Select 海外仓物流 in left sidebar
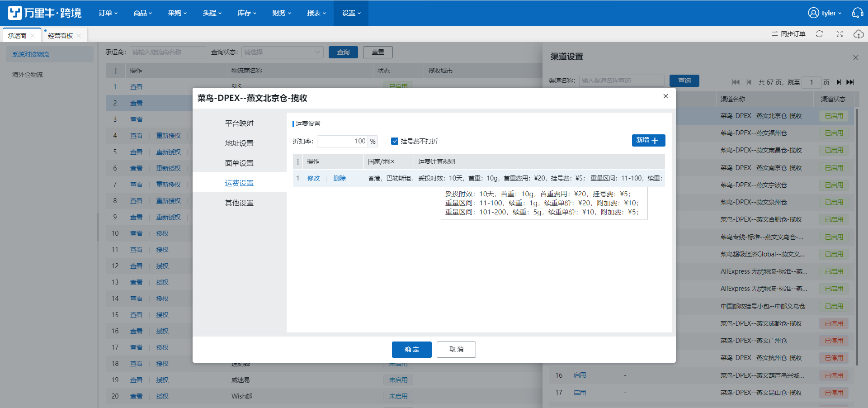Screen dimensions: 868x408 tap(28, 75)
